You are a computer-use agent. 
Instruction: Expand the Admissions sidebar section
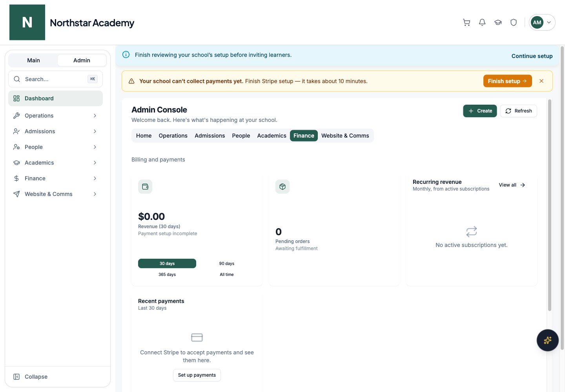pos(55,131)
